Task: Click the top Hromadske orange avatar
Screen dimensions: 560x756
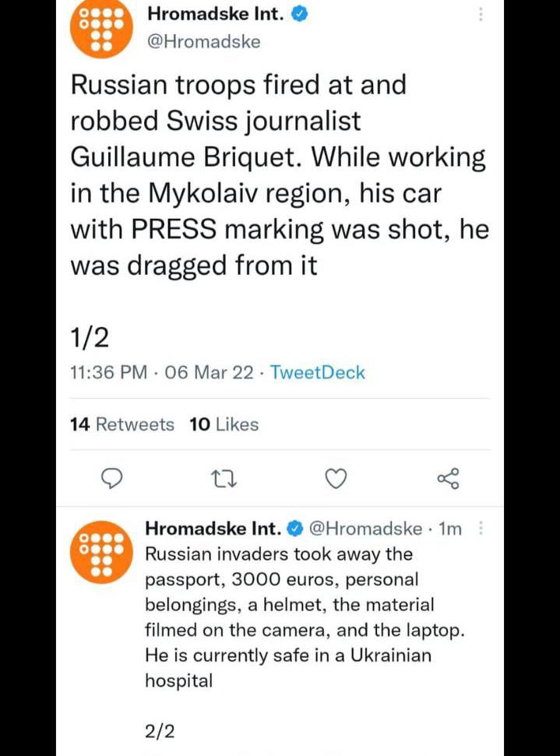Action: point(98,30)
